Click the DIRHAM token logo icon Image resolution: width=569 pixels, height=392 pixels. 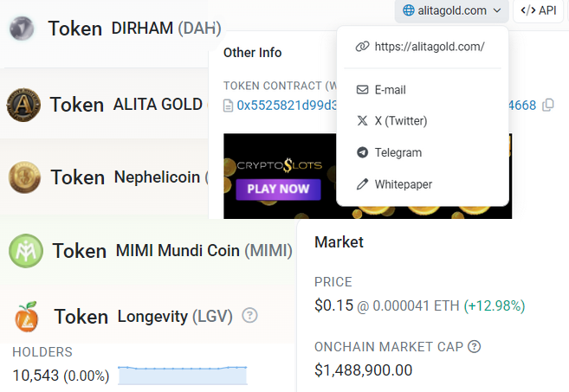click(x=22, y=29)
